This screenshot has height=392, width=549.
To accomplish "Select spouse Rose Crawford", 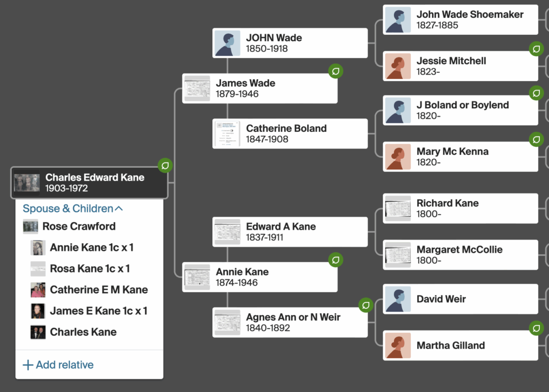I will pos(79,226).
